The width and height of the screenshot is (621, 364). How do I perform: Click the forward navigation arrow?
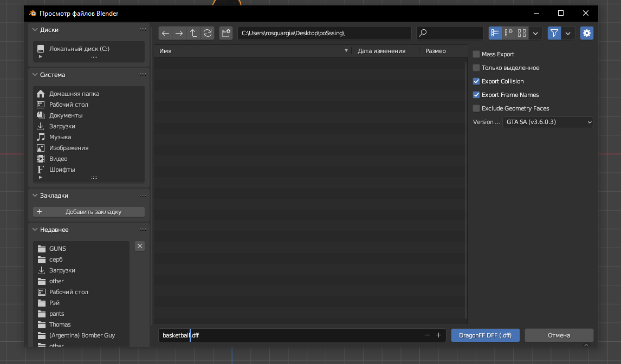pos(179,33)
